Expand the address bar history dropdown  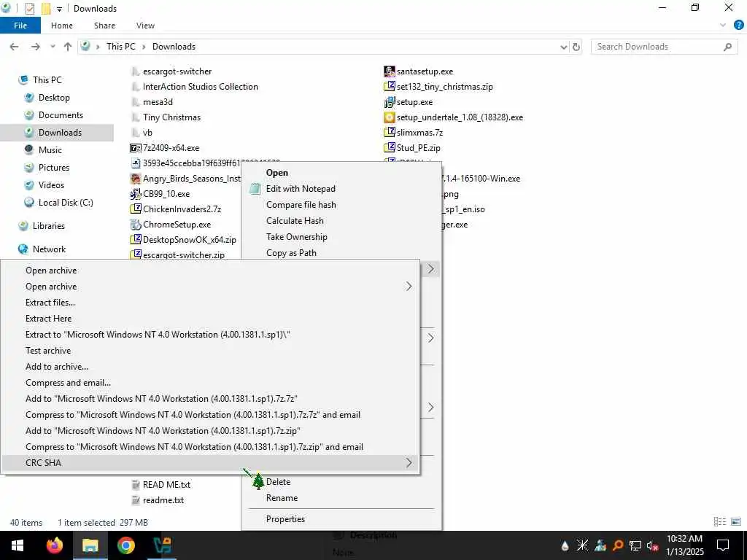[564, 47]
